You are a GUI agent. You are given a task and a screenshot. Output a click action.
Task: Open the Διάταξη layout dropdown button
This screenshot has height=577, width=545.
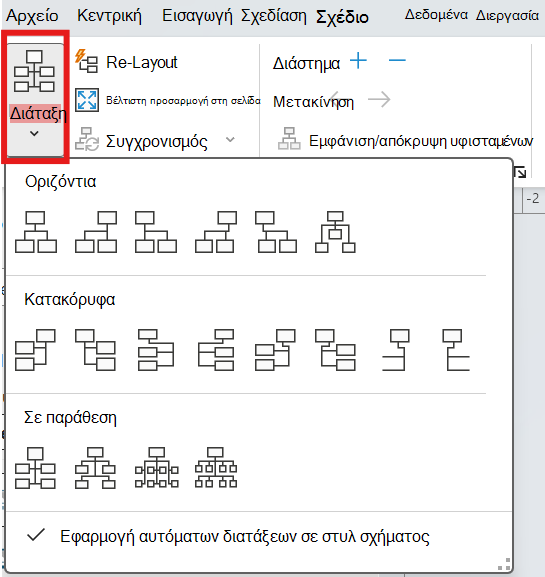click(x=35, y=99)
